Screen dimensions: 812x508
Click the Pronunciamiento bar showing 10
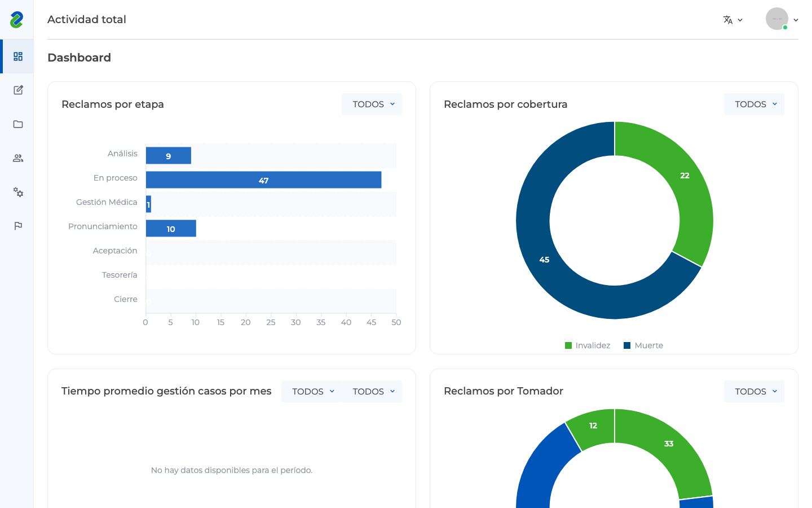coord(171,229)
